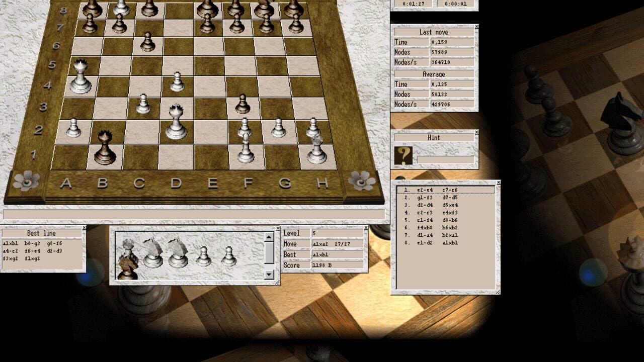Click the down arrow on the captured pieces scrollbar
The width and height of the screenshot is (644, 362).
[269, 274]
